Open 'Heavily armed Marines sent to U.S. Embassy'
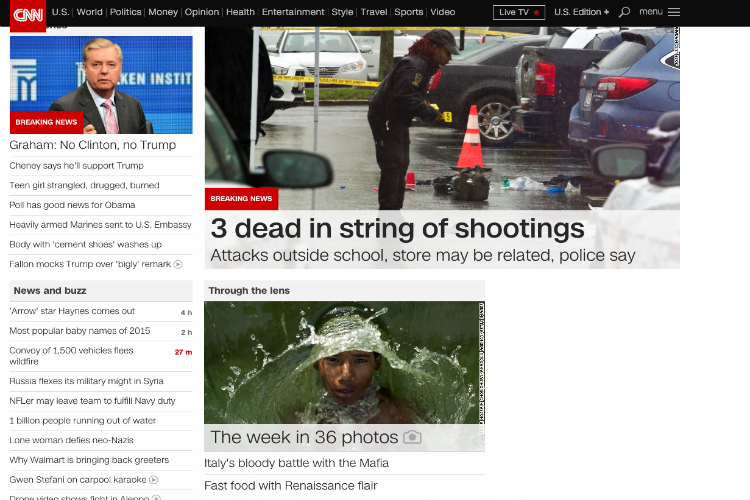Screen dimensions: 750x500 (100, 224)
